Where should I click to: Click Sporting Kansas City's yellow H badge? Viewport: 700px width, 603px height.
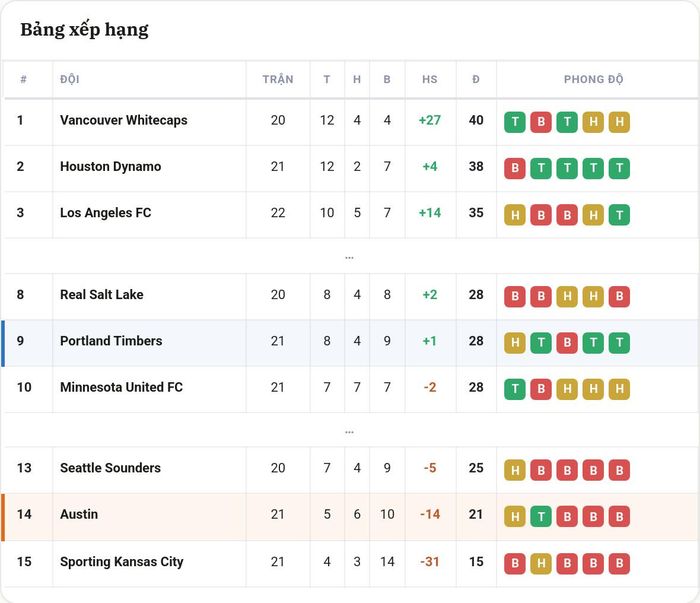click(x=541, y=563)
